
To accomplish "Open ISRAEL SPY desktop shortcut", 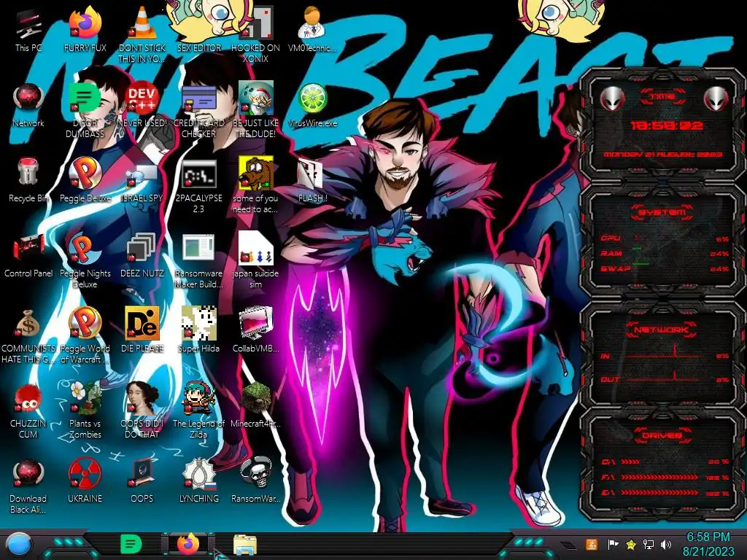I will pos(142,180).
